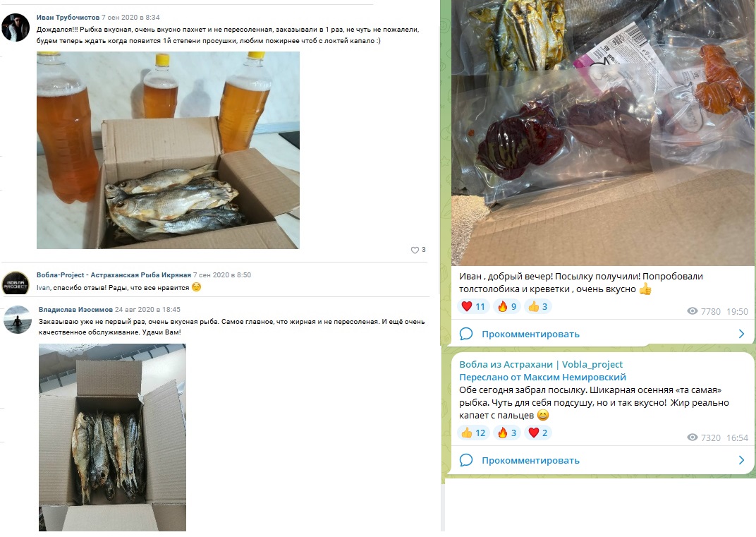Click comment bubble icon under shrimp post
The width and height of the screenshot is (756, 537).
465,334
